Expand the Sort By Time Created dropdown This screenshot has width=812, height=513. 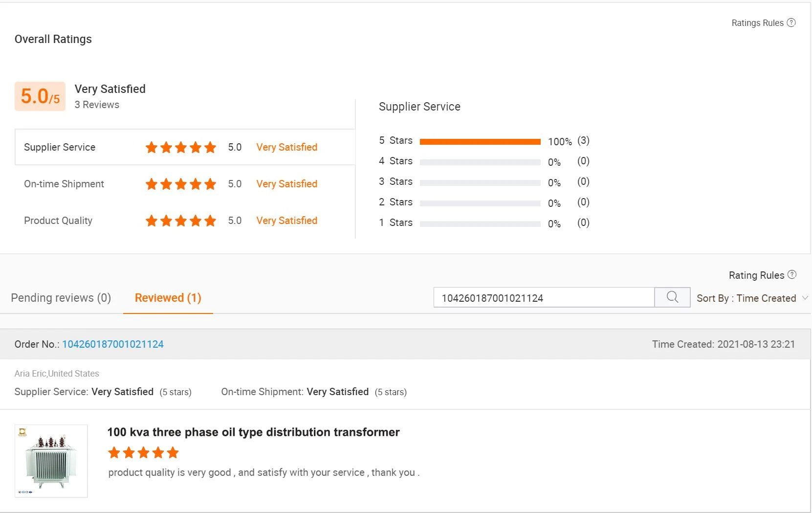752,298
